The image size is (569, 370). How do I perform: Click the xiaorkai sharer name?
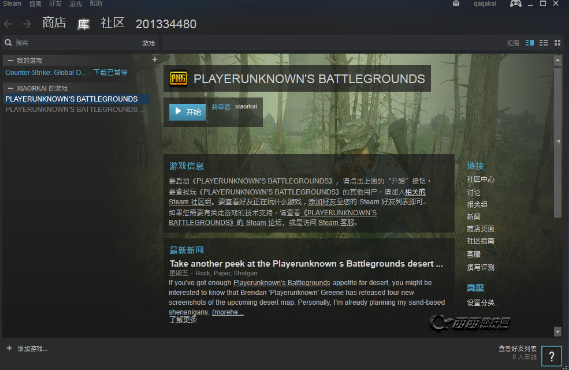point(246,107)
